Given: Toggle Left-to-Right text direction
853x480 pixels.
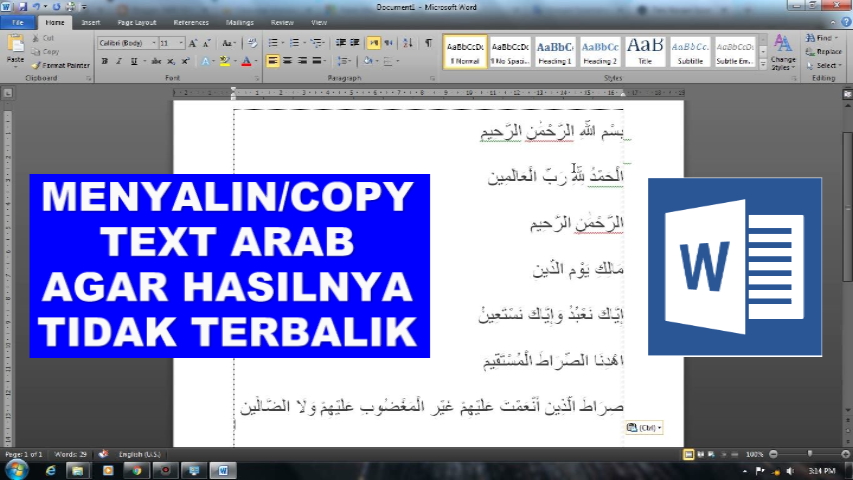Looking at the screenshot, I should 374,43.
